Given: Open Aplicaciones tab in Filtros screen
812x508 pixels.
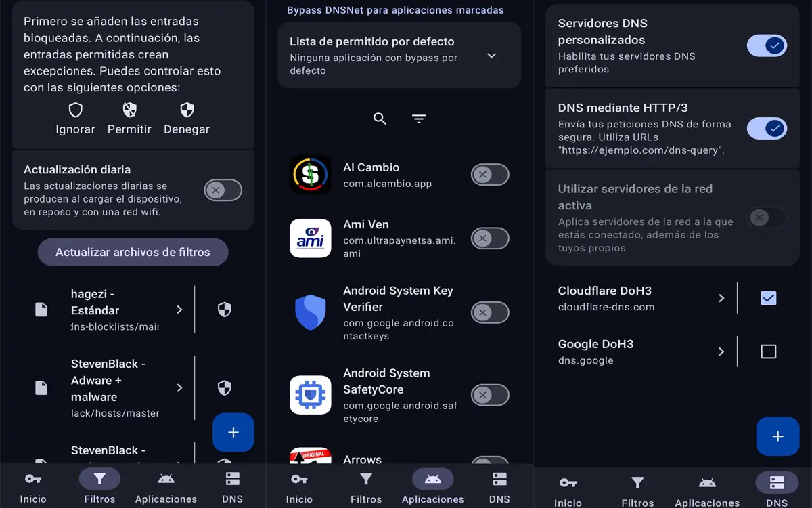Looking at the screenshot, I should point(166,487).
